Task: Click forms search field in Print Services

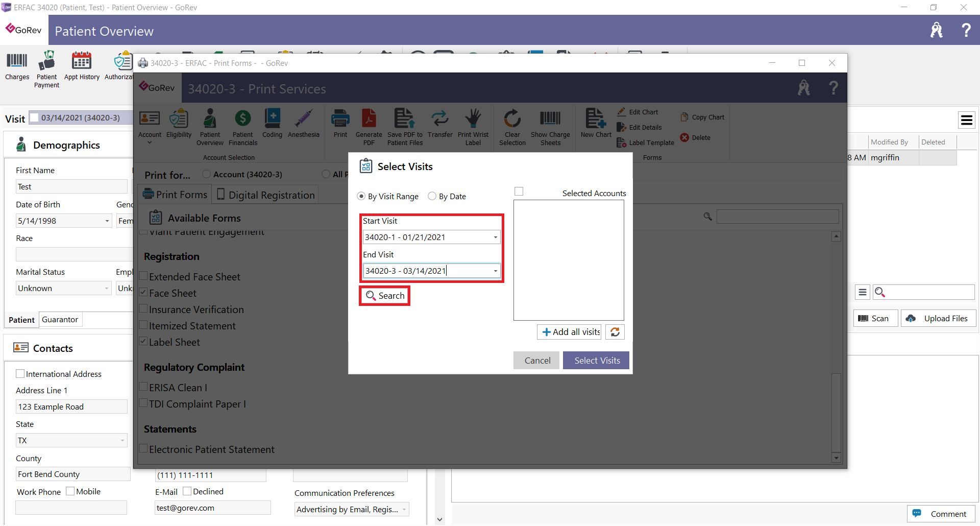Action: (777, 217)
